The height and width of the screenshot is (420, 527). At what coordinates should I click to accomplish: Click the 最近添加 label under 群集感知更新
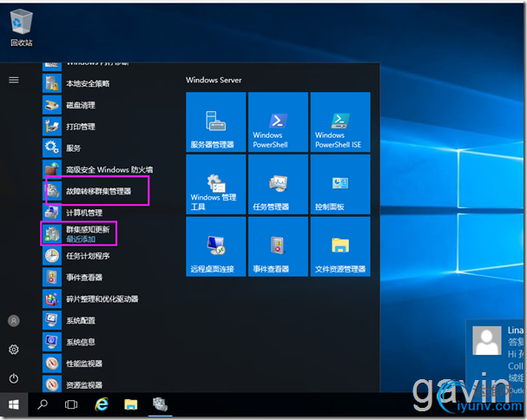(x=81, y=240)
